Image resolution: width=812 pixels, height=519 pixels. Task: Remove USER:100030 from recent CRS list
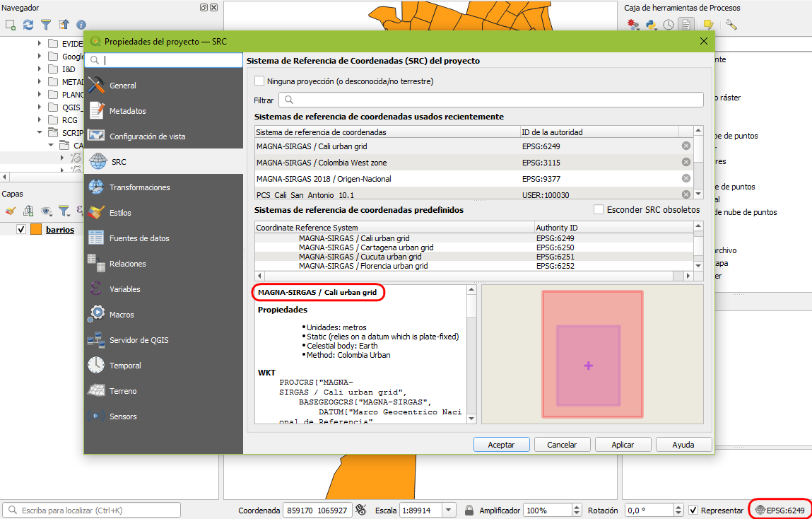pyautogui.click(x=686, y=194)
